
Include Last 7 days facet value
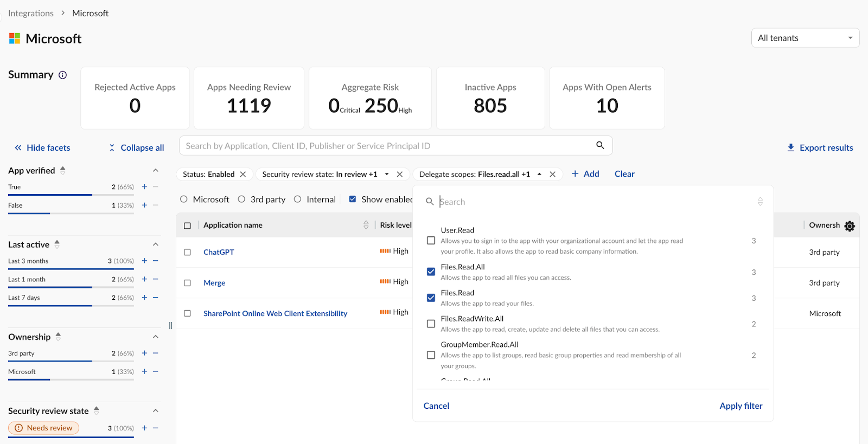144,298
